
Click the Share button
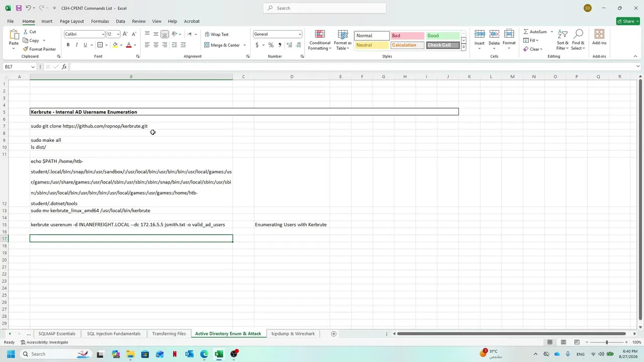pos(628,21)
